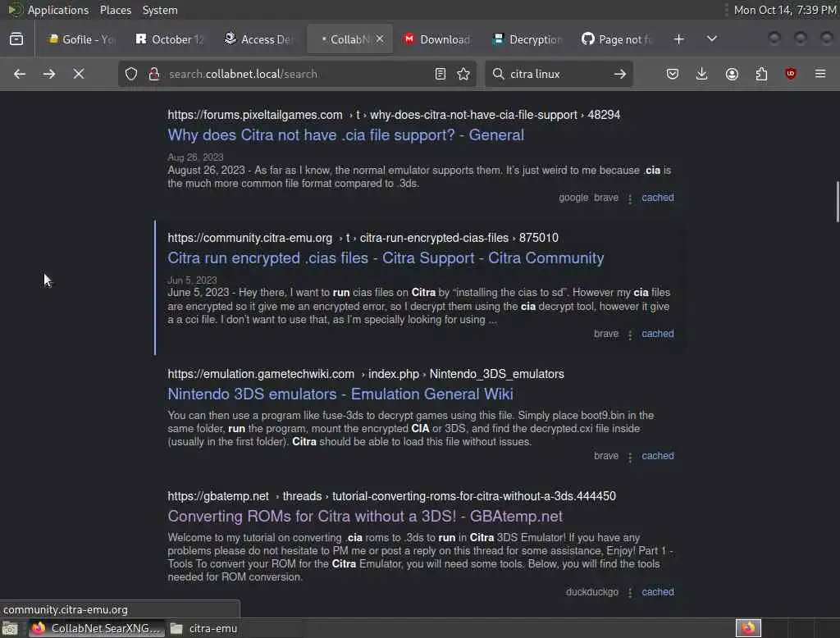Click the show desktop icon in bottom panel
The width and height of the screenshot is (840, 638).
(10, 628)
